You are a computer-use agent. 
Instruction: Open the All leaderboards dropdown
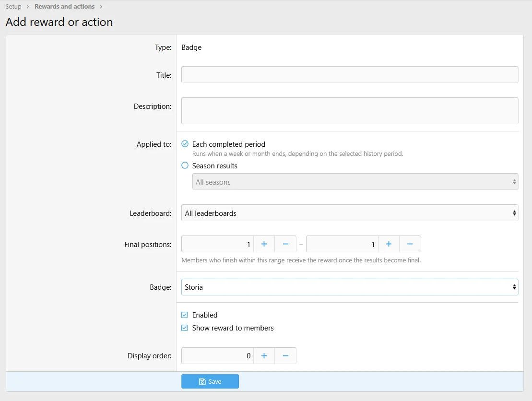coord(350,213)
